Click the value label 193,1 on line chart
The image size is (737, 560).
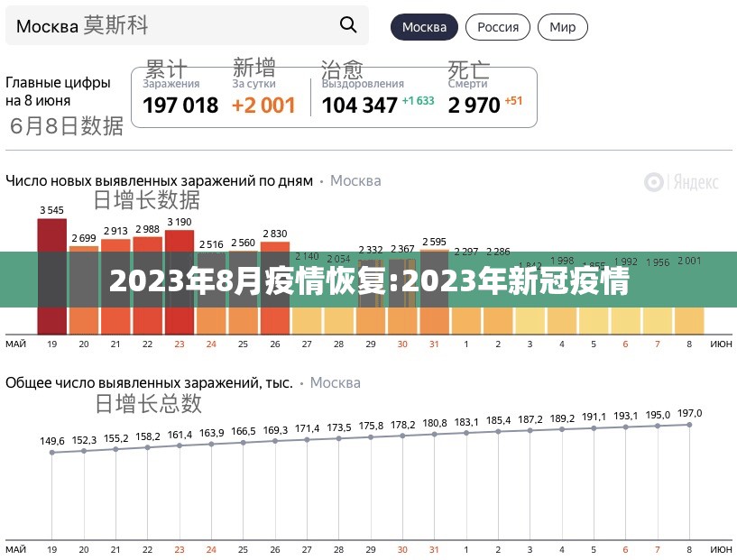[626, 416]
